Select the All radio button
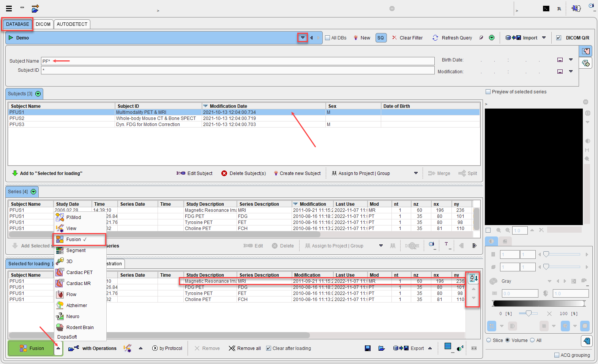Viewport: 598px width, 364px height. point(532,340)
